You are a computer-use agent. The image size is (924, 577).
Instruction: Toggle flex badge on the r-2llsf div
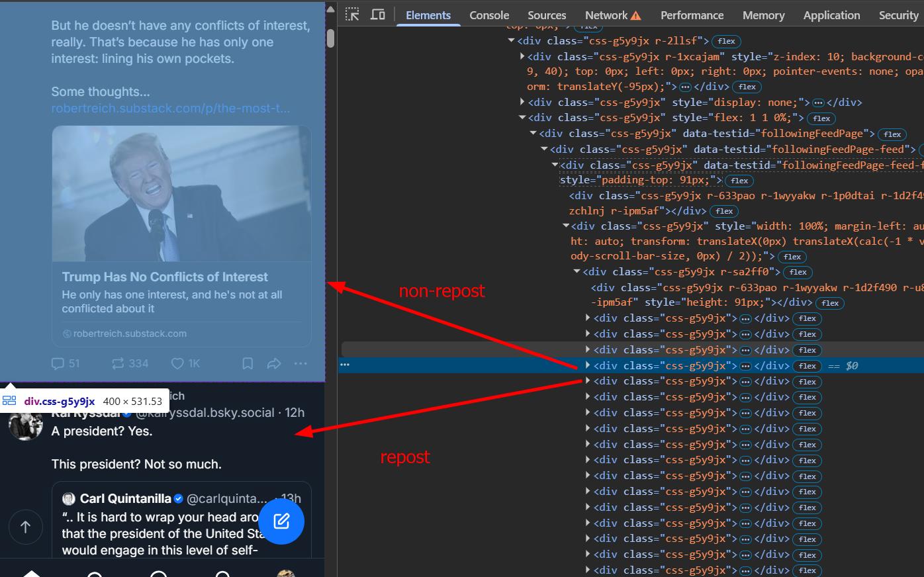click(726, 41)
